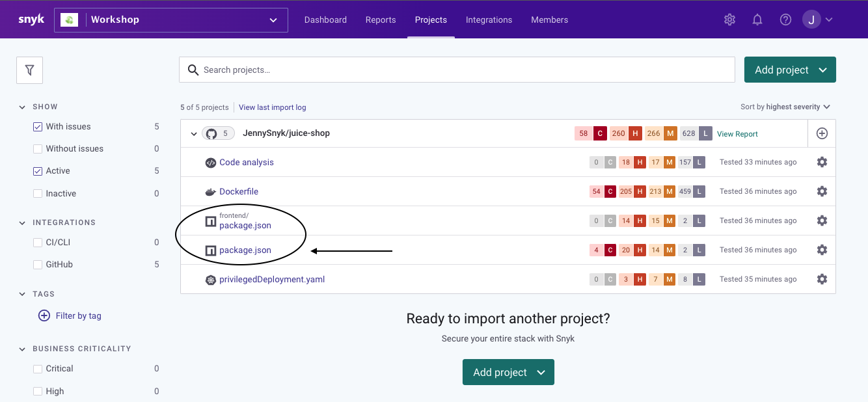The width and height of the screenshot is (868, 402).
Task: Open the root package.json project link
Action: click(x=245, y=250)
